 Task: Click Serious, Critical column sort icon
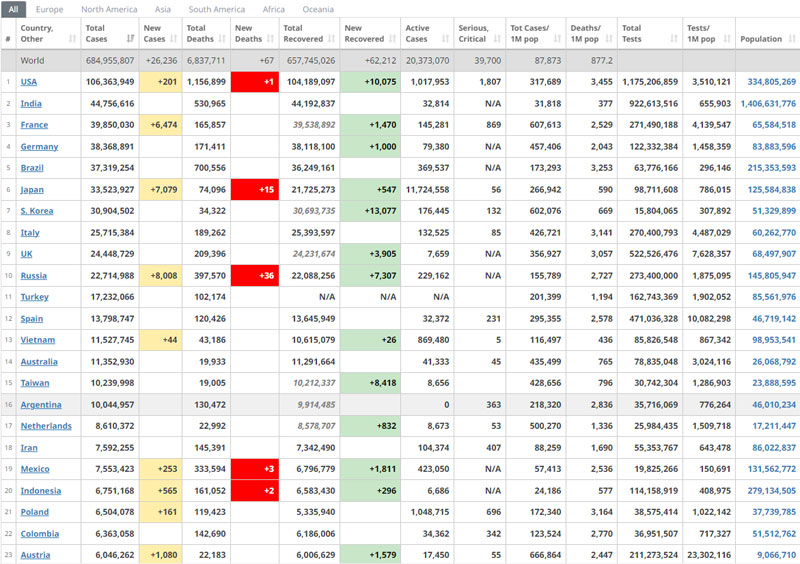497,39
